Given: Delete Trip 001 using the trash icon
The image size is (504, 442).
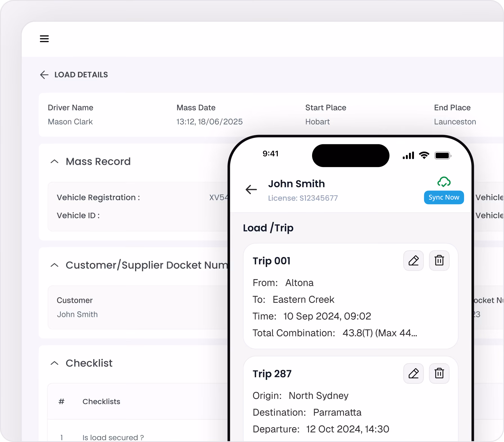Looking at the screenshot, I should (x=439, y=261).
